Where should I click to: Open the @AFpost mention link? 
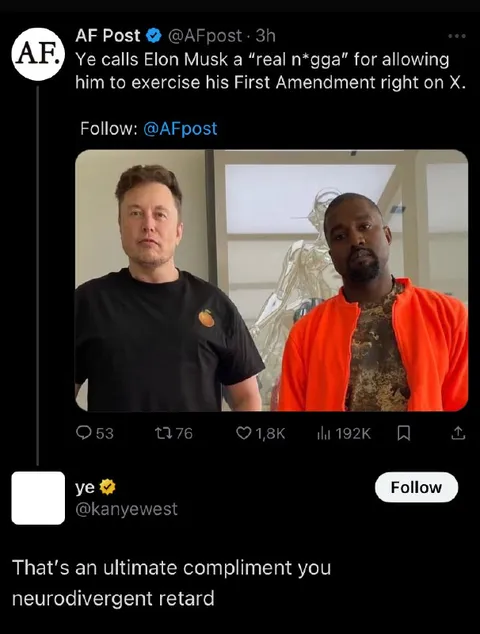pos(180,129)
